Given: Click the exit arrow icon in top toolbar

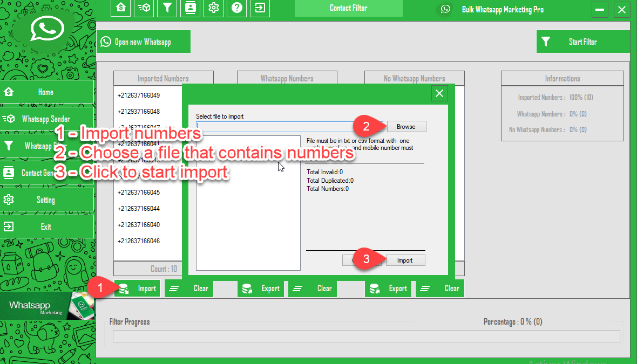Looking at the screenshot, I should [x=260, y=8].
